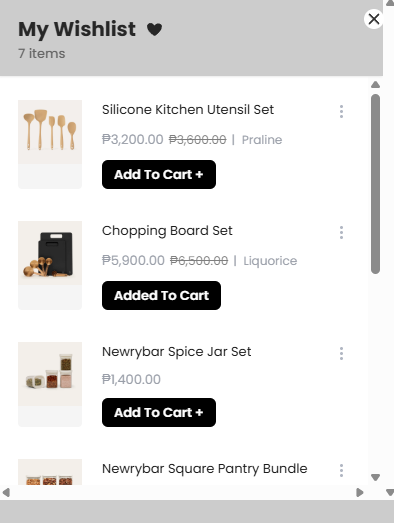Add Newrybar Spice Jar Set to cart
Image resolution: width=394 pixels, height=523 pixels.
point(159,412)
